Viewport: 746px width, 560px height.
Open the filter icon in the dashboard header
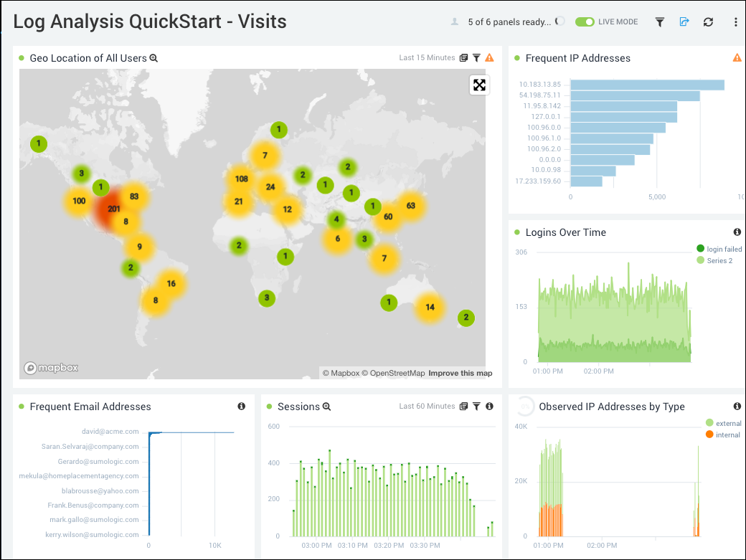(659, 22)
